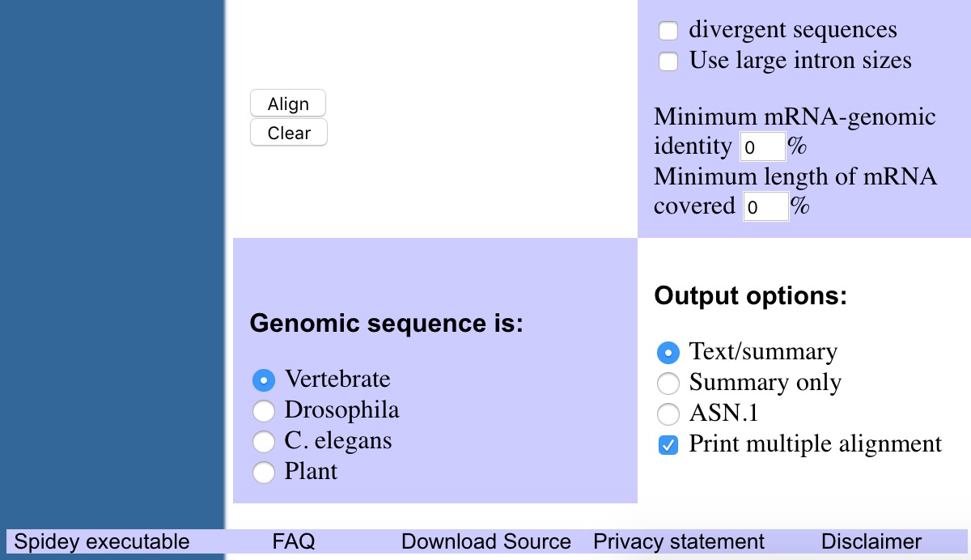Open the Spidey executable link
Image resolution: width=971 pixels, height=560 pixels.
click(x=102, y=541)
